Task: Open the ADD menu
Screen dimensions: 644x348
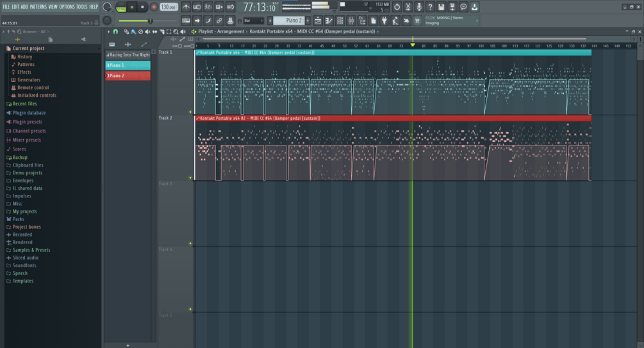Action: 24,7
